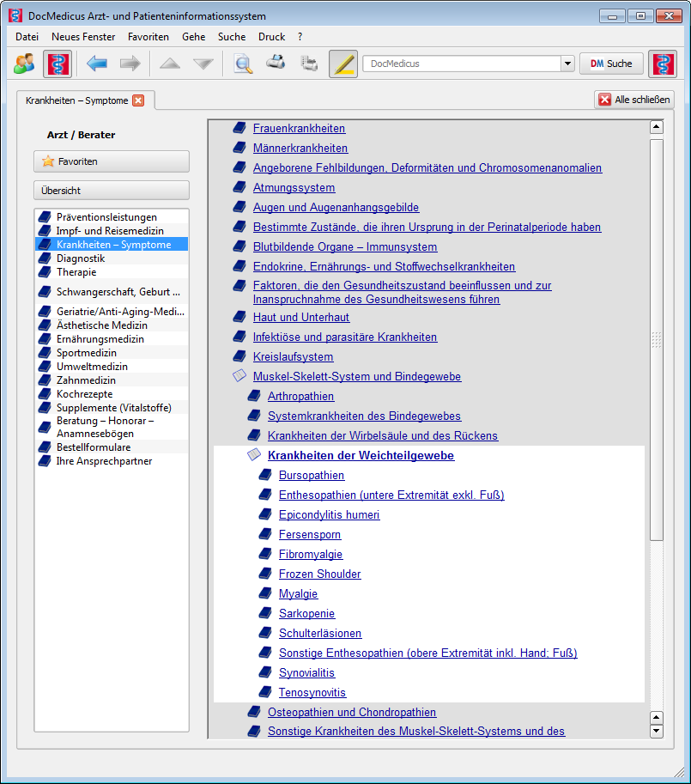Open the Männerkrankheiten link

[x=300, y=148]
